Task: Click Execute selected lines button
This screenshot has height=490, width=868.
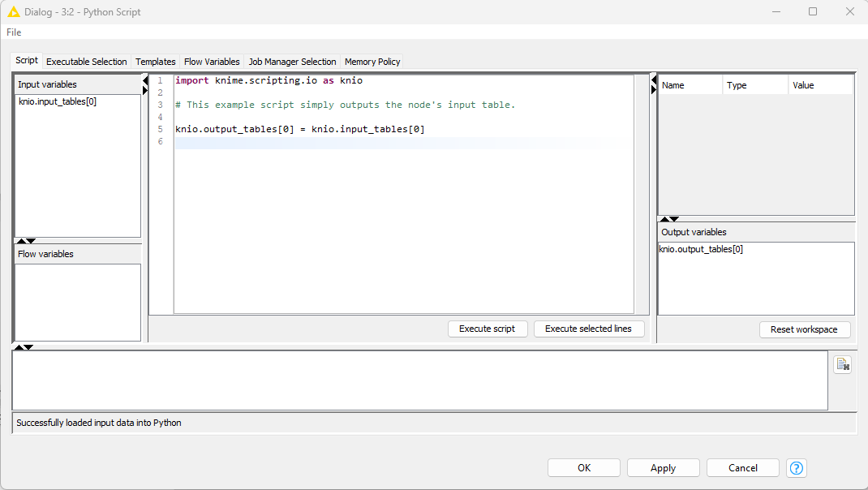Action: click(588, 329)
